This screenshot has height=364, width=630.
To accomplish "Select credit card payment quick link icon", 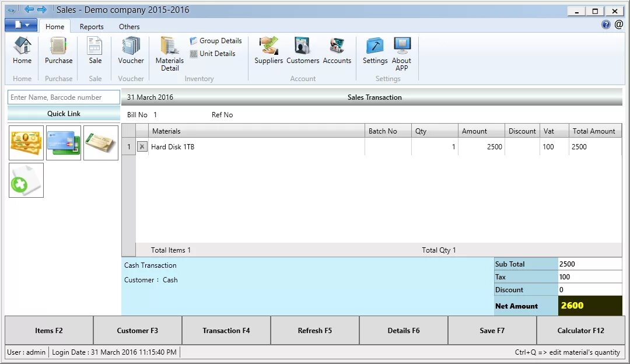I will [64, 143].
